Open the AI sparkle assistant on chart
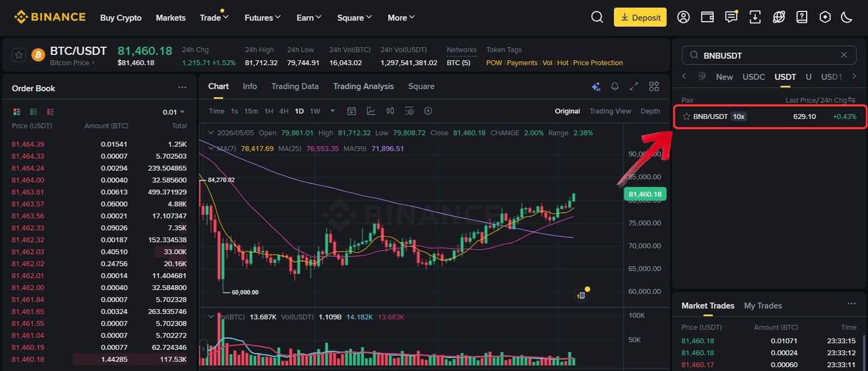The width and height of the screenshot is (868, 371). click(596, 86)
